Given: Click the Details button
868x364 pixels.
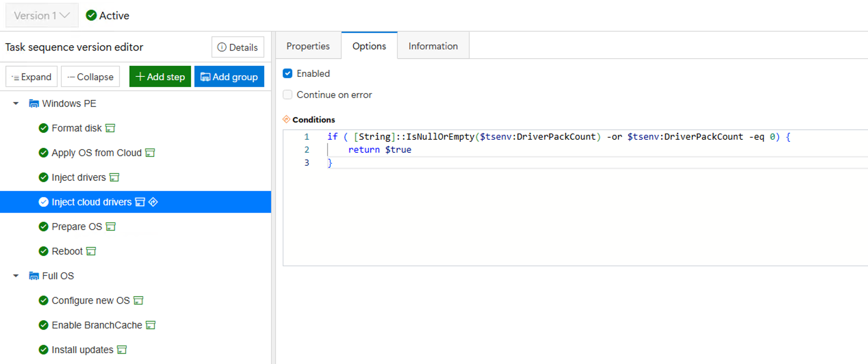Looking at the screenshot, I should 238,47.
